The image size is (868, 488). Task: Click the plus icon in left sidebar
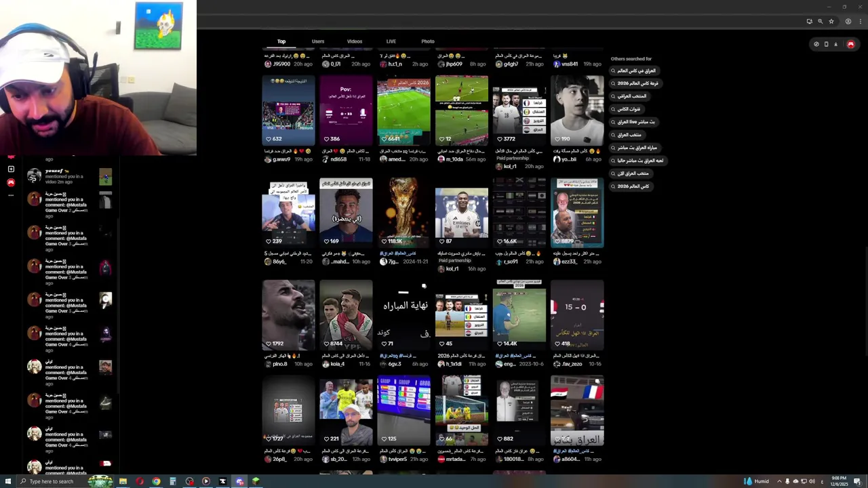click(11, 169)
